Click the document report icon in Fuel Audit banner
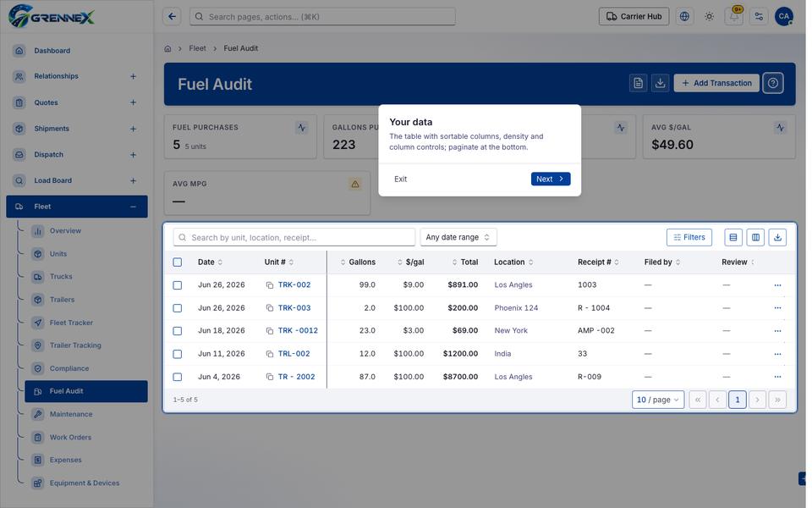The height and width of the screenshot is (508, 812). coord(638,83)
